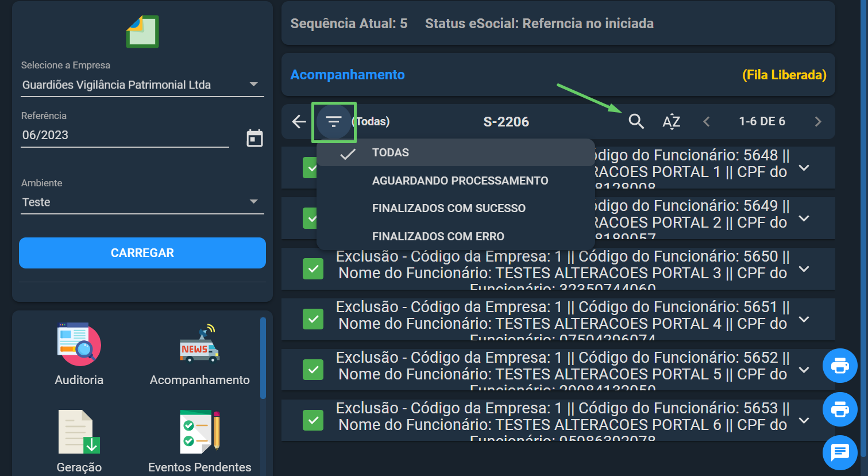Expand the Funcionário 5649 row chevron
Screen dimensions: 868x476
pos(804,218)
